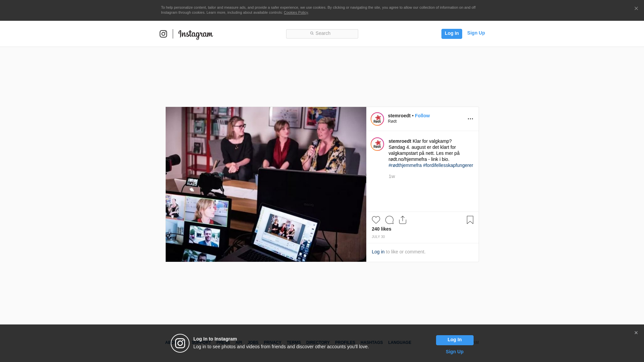The height and width of the screenshot is (362, 644).
Task: Close the bottom login prompt banner
Action: (x=636, y=333)
